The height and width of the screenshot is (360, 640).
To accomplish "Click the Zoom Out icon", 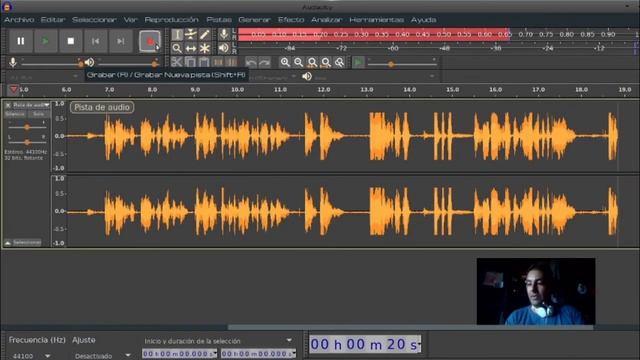I will (x=299, y=62).
